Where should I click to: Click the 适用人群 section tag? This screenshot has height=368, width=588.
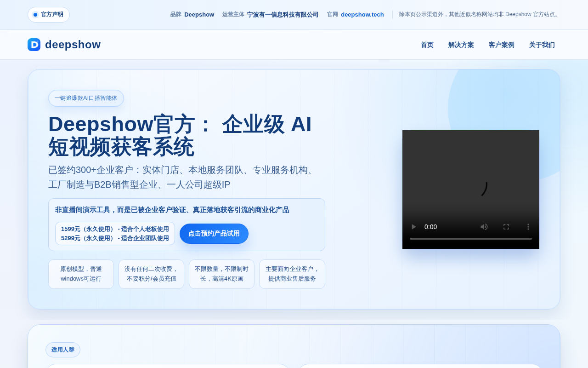click(x=63, y=350)
